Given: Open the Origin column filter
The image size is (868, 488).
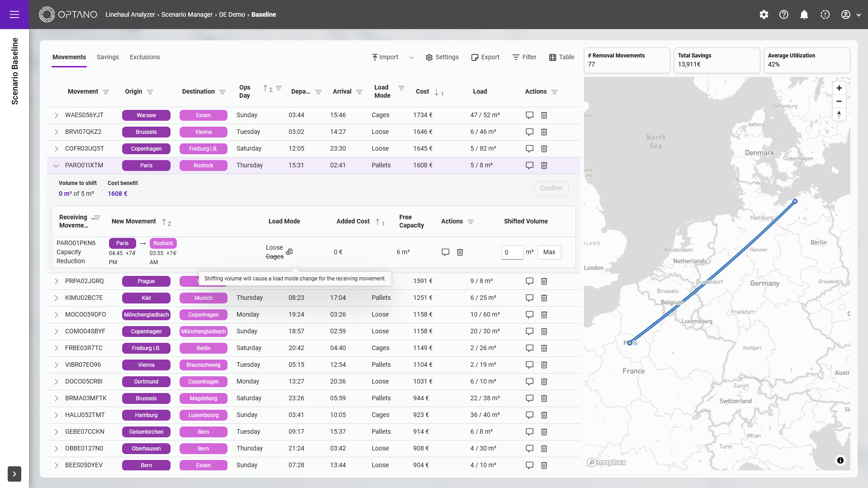Looking at the screenshot, I should 150,92.
